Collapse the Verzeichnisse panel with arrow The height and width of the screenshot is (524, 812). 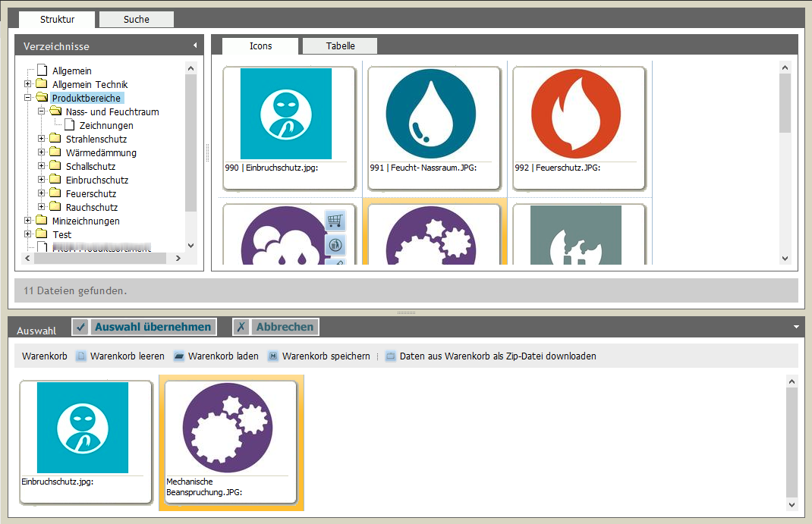point(195,45)
